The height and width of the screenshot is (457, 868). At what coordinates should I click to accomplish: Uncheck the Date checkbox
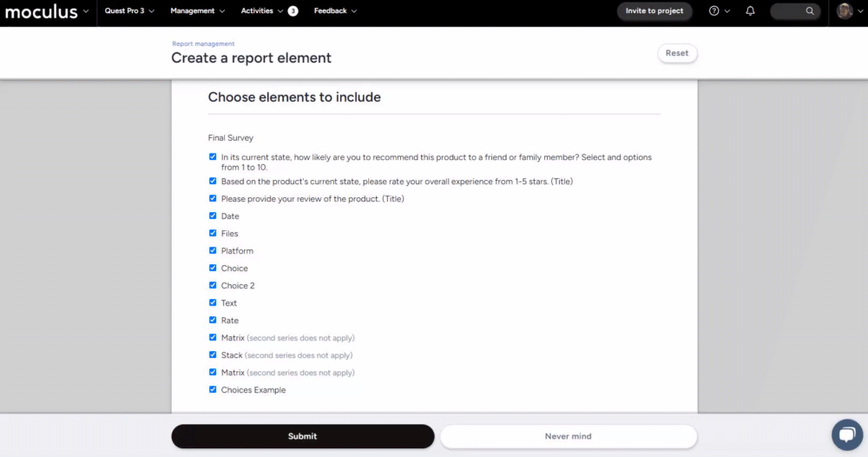[213, 215]
